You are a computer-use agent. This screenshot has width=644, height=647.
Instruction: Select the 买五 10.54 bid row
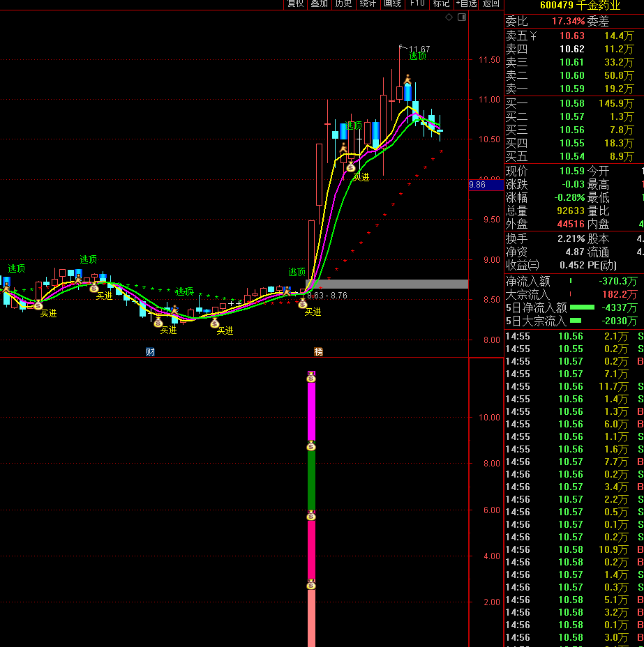point(574,156)
